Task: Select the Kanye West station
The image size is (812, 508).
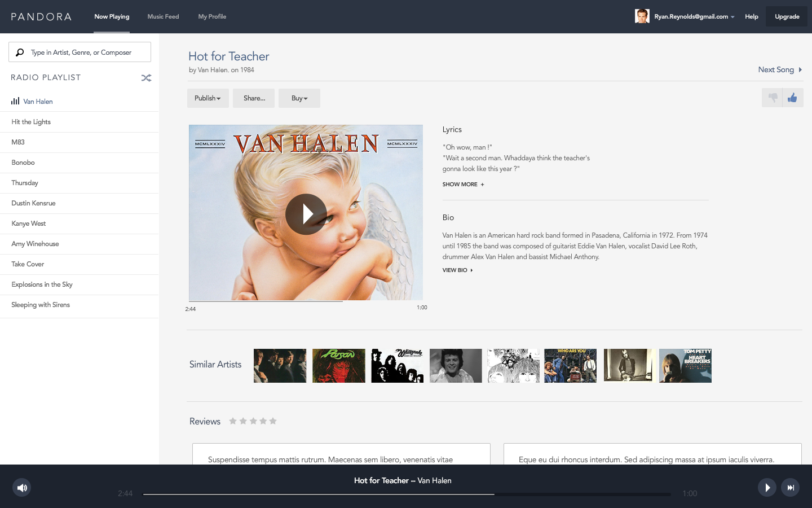Action: (80, 224)
